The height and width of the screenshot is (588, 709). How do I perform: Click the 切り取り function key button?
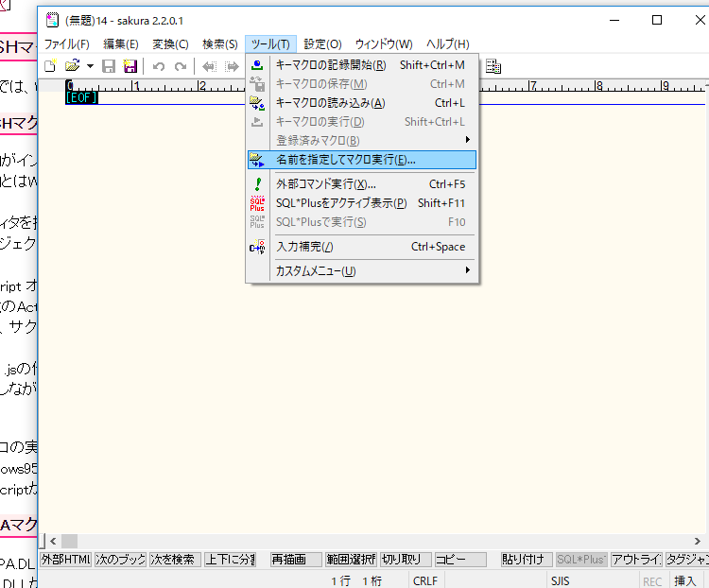pos(406,560)
